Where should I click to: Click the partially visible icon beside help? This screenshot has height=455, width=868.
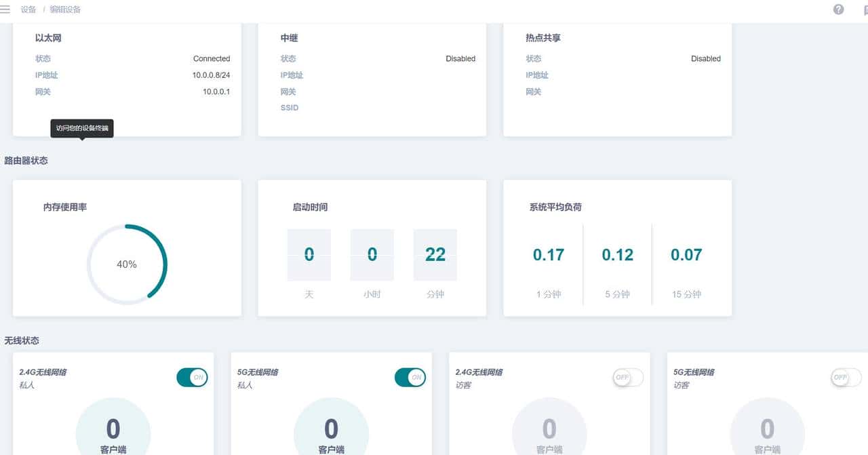(x=864, y=9)
